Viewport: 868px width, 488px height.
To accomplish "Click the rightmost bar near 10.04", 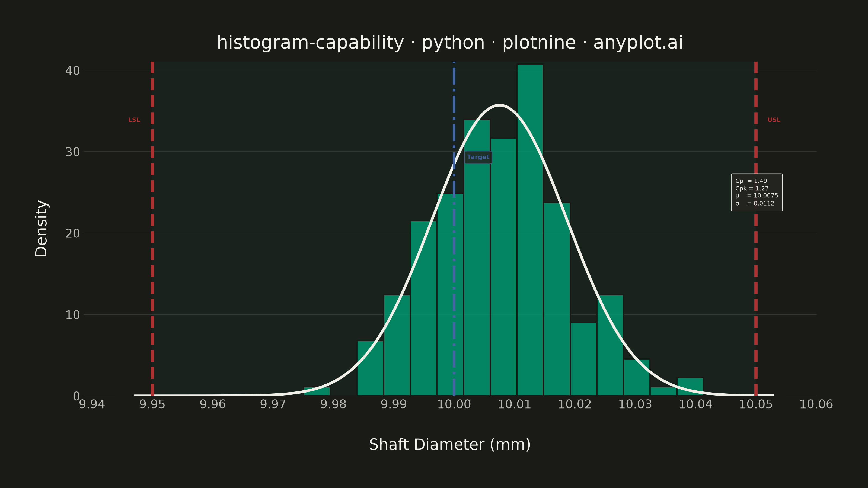I will click(690, 387).
